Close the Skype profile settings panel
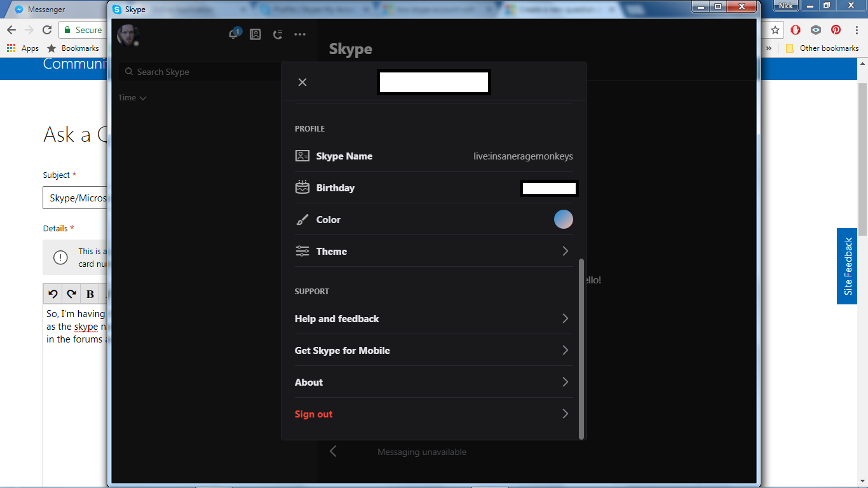The image size is (868, 488). click(x=302, y=82)
